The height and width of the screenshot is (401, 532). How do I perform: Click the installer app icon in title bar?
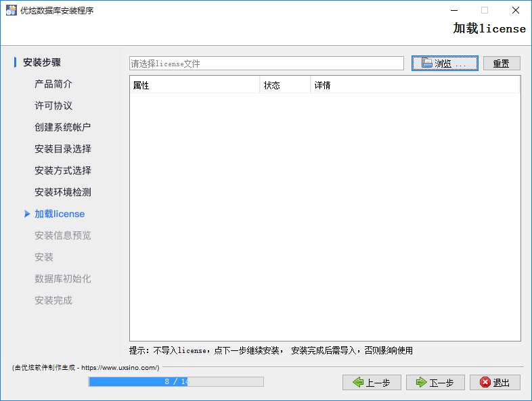pos(11,11)
